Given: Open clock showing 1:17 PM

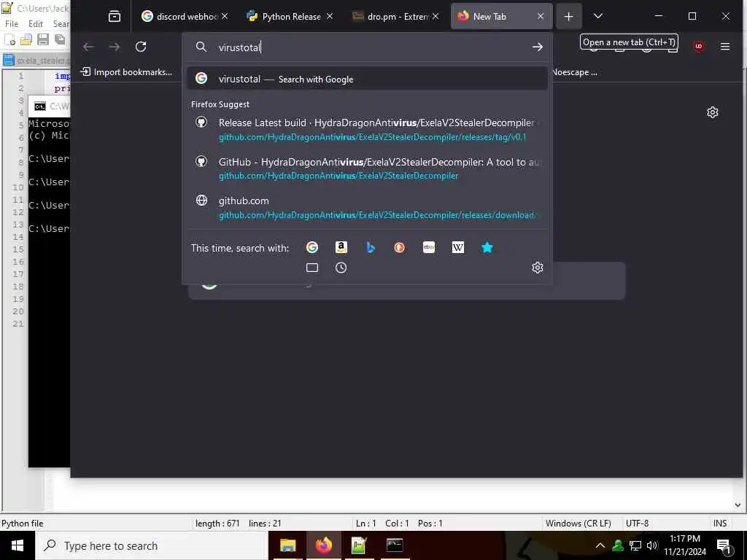Looking at the screenshot, I should click(x=685, y=545).
